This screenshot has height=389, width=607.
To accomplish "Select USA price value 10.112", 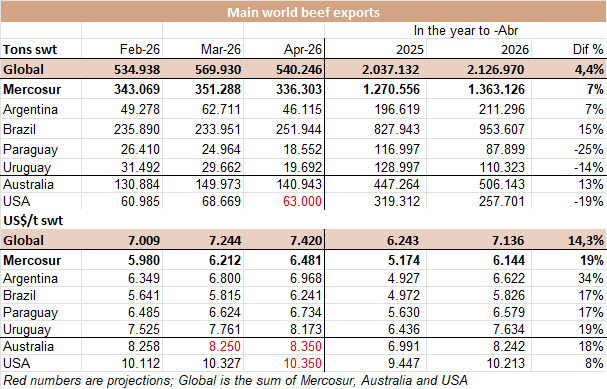I will point(141,363).
